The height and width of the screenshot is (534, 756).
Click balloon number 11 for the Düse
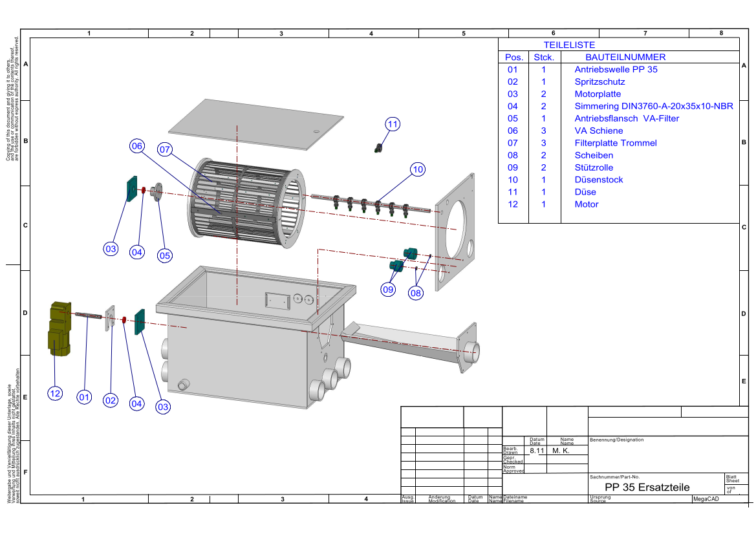pos(393,124)
